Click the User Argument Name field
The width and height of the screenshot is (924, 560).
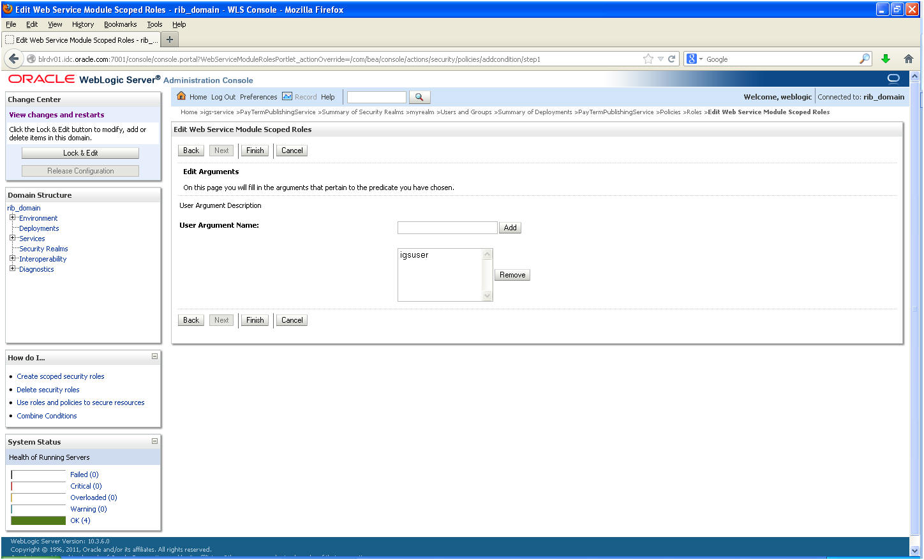(x=447, y=228)
